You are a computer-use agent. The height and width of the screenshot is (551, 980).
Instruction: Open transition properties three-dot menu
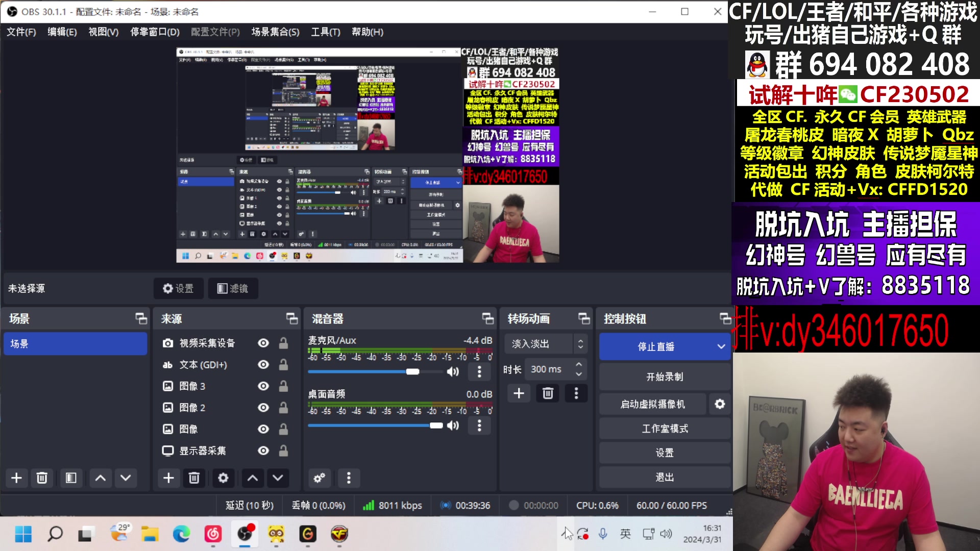[x=576, y=393]
